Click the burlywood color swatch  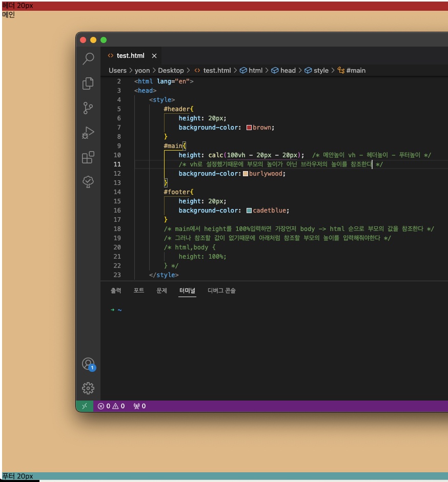pos(246,174)
